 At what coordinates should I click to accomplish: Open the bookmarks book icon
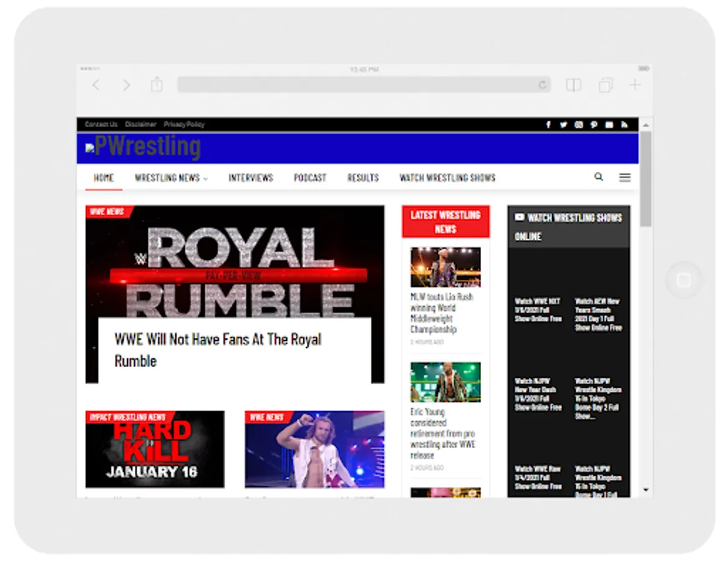[x=574, y=85]
